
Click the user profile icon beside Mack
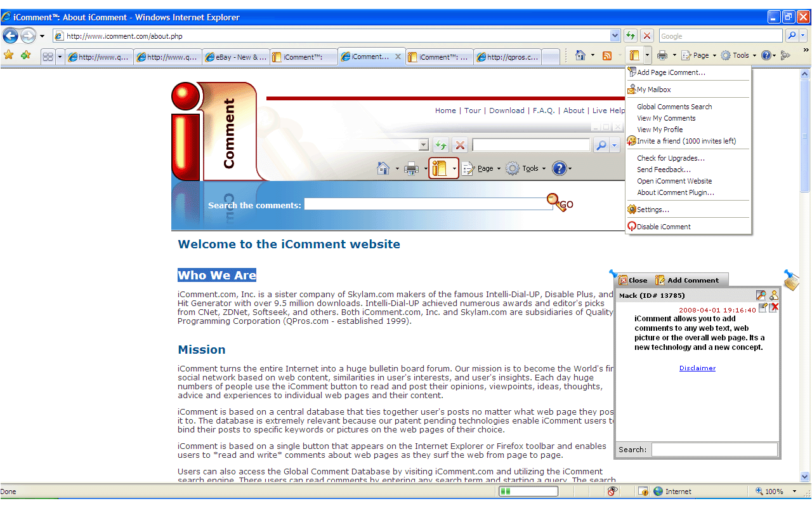click(x=773, y=295)
